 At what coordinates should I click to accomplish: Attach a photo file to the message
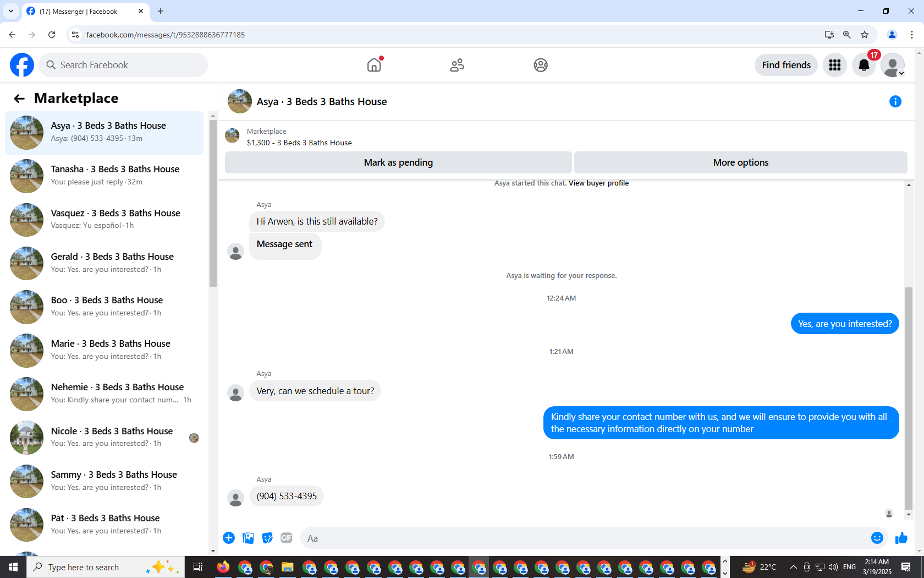[x=249, y=538]
